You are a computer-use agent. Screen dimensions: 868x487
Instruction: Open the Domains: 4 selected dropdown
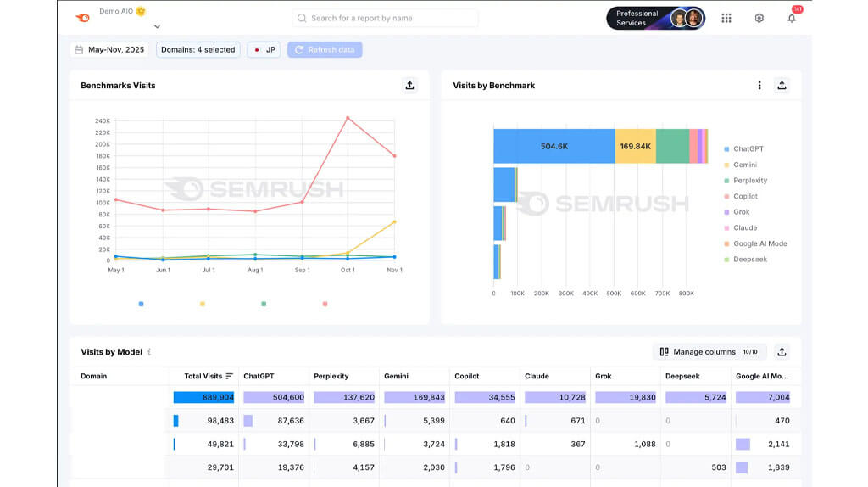(198, 50)
